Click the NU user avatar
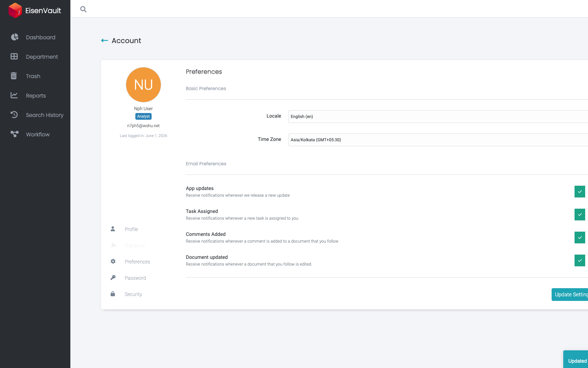This screenshot has width=588, height=368. (143, 85)
